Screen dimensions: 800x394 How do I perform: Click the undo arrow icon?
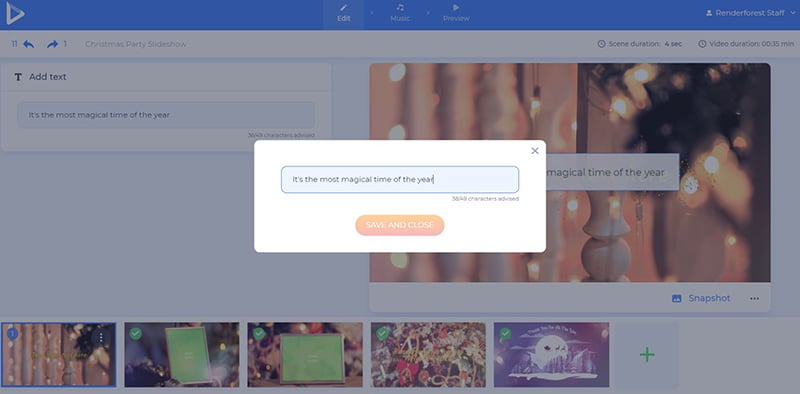point(29,44)
